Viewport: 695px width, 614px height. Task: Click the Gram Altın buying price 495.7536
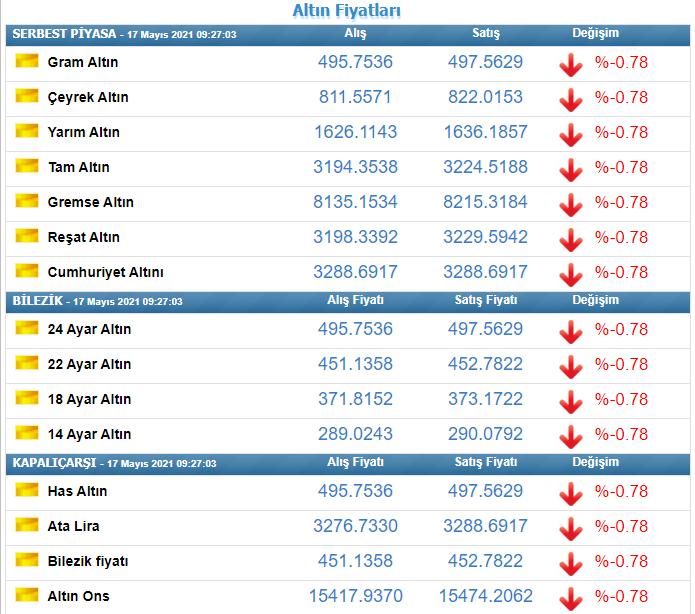point(355,62)
